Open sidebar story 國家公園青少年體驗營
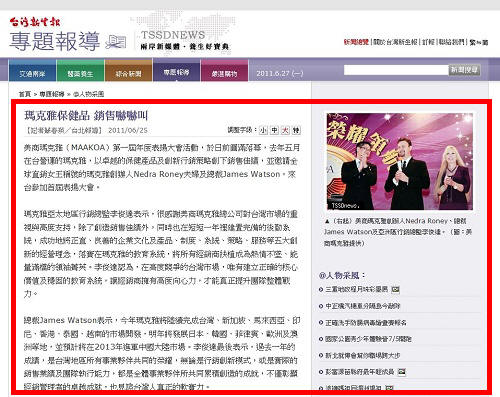Image resolution: width=500 pixels, height=397 pixels. tap(368, 339)
